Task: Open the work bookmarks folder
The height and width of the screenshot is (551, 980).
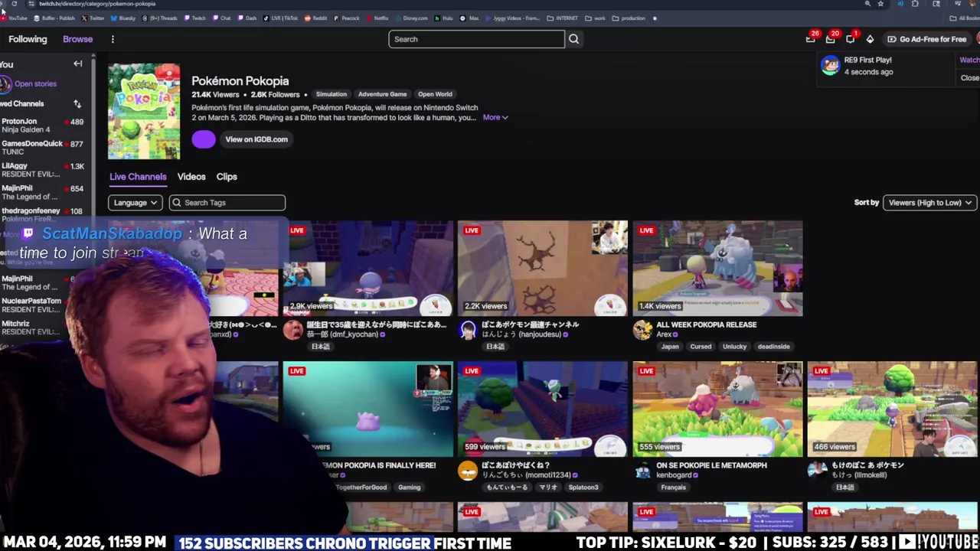Action: click(x=596, y=18)
